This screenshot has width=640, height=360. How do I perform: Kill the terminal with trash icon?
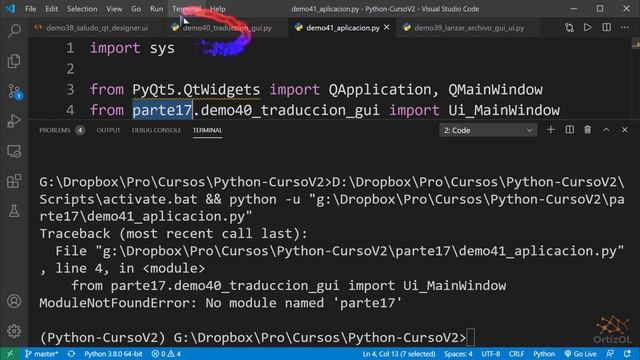click(588, 130)
